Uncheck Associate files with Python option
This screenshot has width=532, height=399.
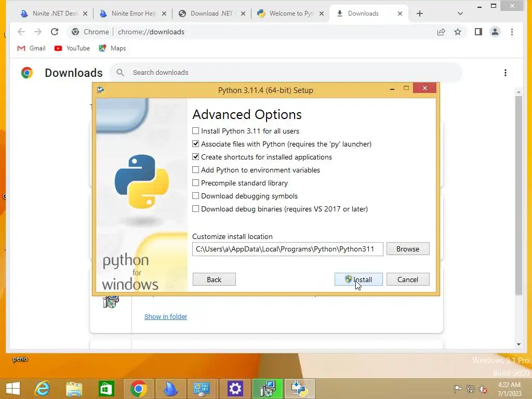pos(195,144)
